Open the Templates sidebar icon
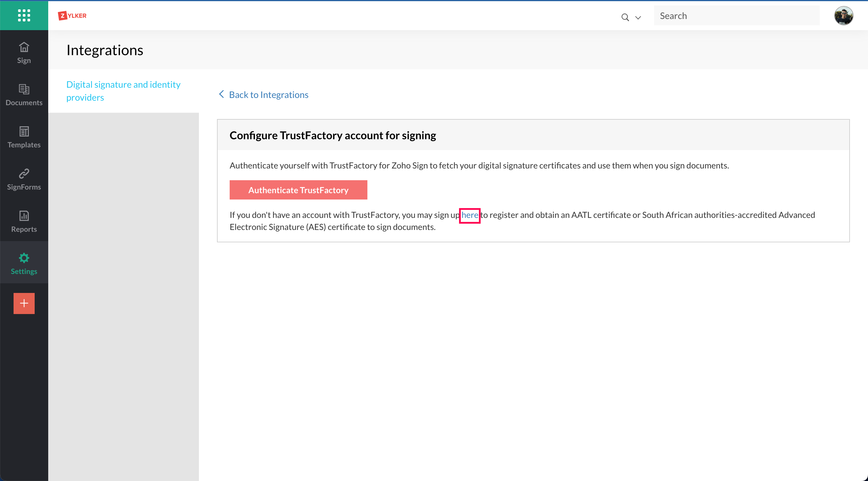The image size is (868, 481). pyautogui.click(x=24, y=131)
